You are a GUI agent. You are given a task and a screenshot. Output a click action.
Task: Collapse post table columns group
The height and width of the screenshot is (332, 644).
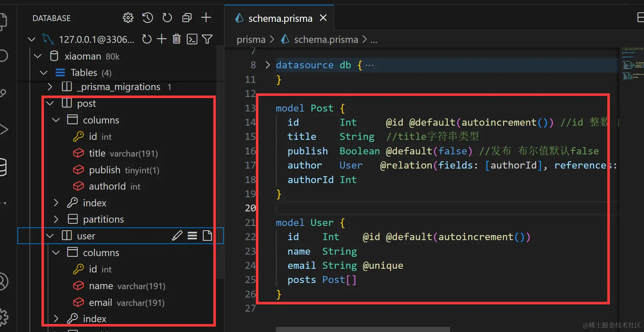click(x=56, y=120)
